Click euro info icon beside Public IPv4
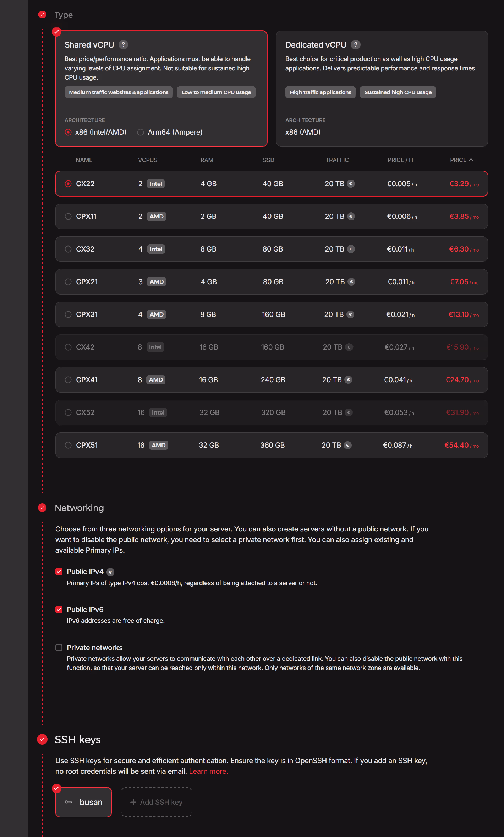Viewport: 504px width, 837px height. [110, 572]
